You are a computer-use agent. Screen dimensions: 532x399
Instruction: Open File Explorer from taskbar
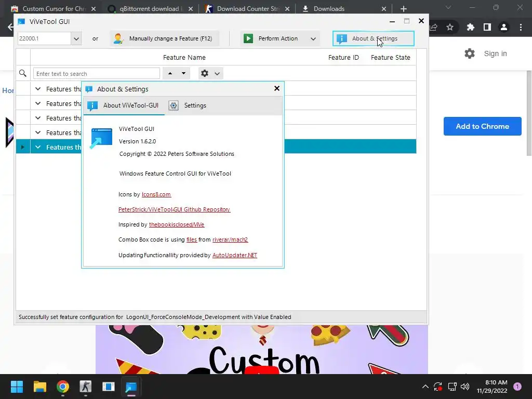(39, 387)
